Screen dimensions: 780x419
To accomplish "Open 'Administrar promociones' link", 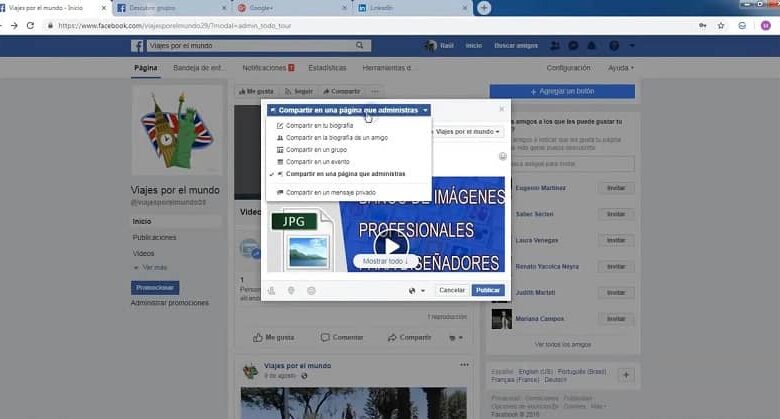I will [x=170, y=303].
